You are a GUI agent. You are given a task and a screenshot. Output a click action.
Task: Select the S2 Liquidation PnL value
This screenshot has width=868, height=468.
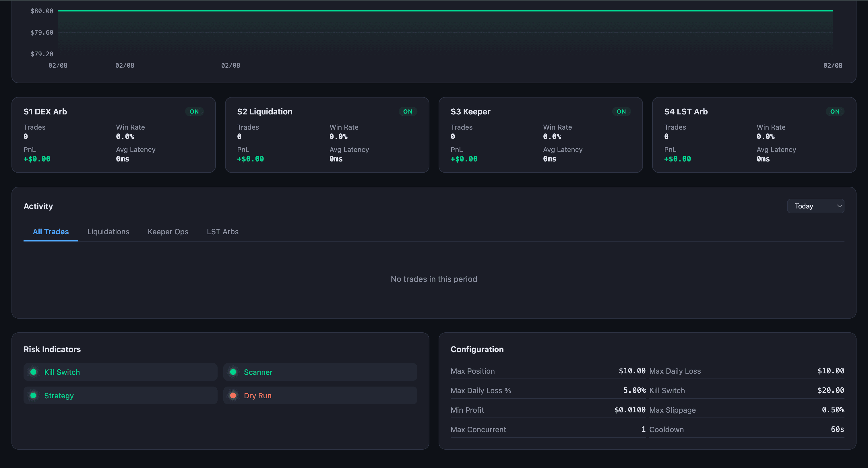[x=250, y=159]
